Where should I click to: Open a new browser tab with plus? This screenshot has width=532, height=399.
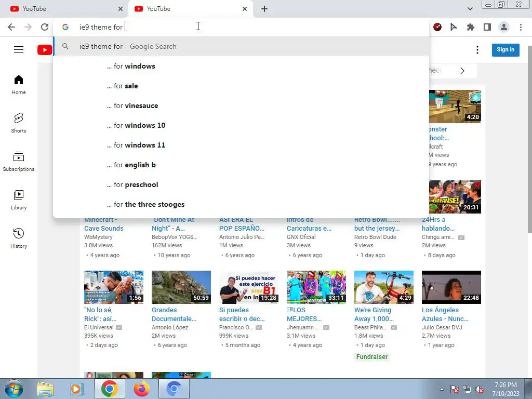click(x=264, y=9)
